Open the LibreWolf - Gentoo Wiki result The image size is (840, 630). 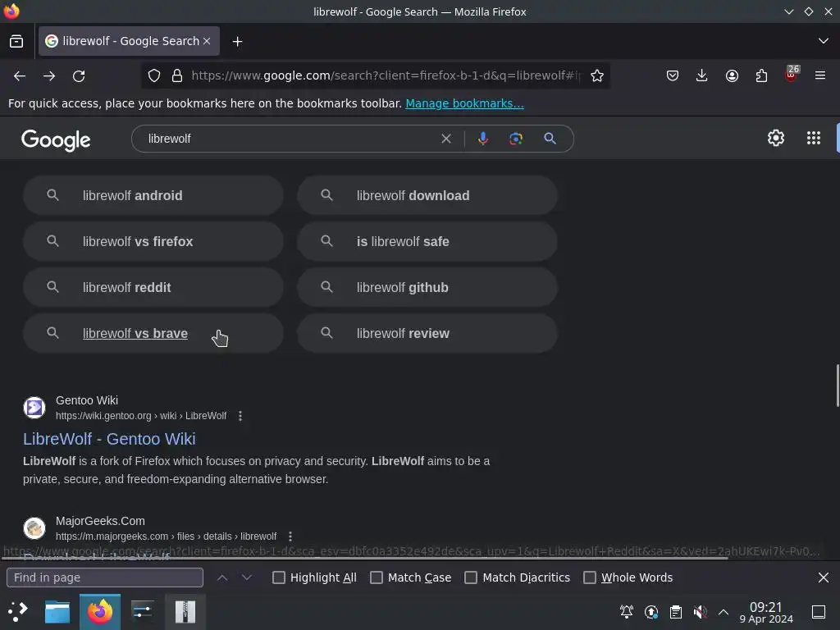click(109, 439)
